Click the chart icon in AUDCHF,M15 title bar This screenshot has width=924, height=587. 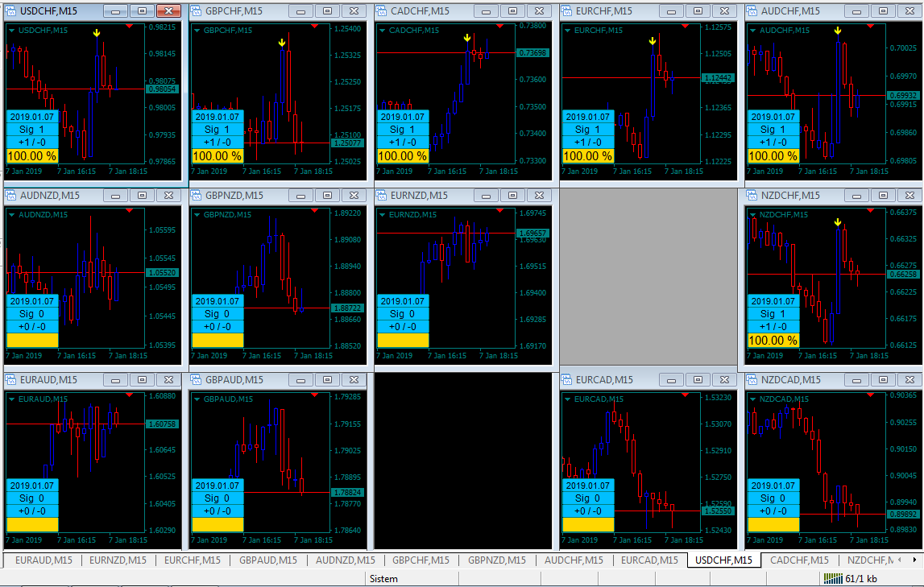[x=752, y=10]
